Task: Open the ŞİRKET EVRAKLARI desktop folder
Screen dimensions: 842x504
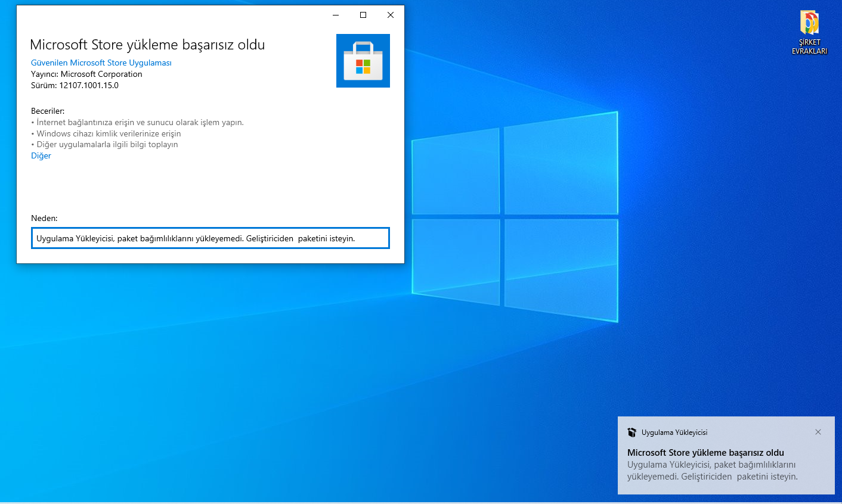Action: click(809, 33)
